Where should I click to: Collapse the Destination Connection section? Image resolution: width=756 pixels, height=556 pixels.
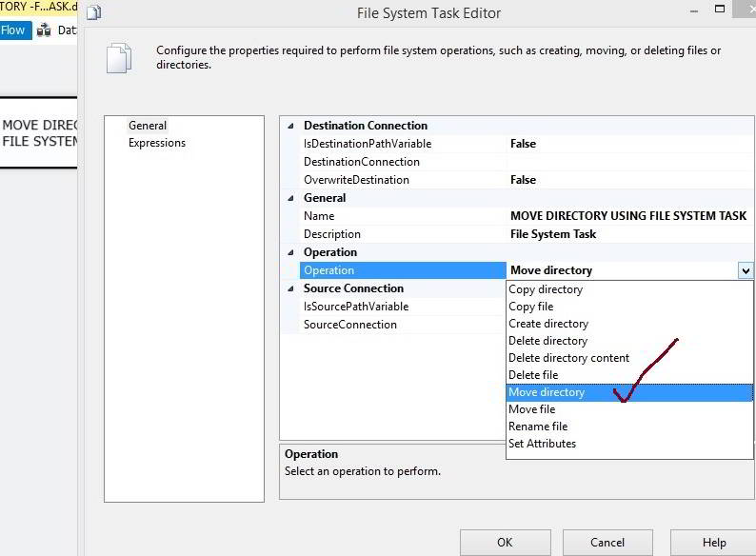290,126
